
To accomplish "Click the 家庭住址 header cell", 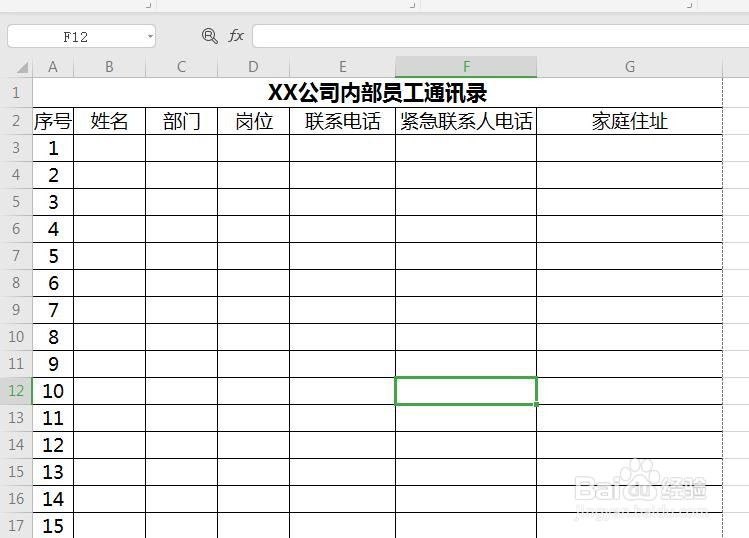I will (x=630, y=121).
